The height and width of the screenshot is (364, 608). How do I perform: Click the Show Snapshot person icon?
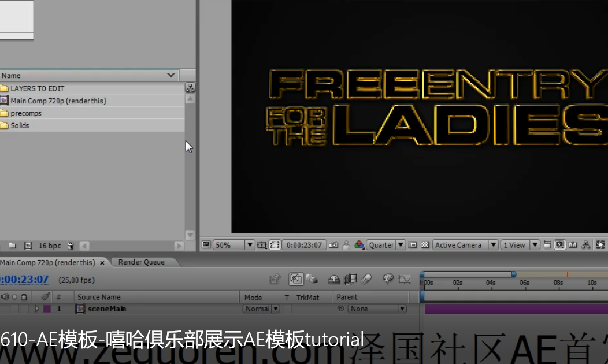pyautogui.click(x=346, y=245)
